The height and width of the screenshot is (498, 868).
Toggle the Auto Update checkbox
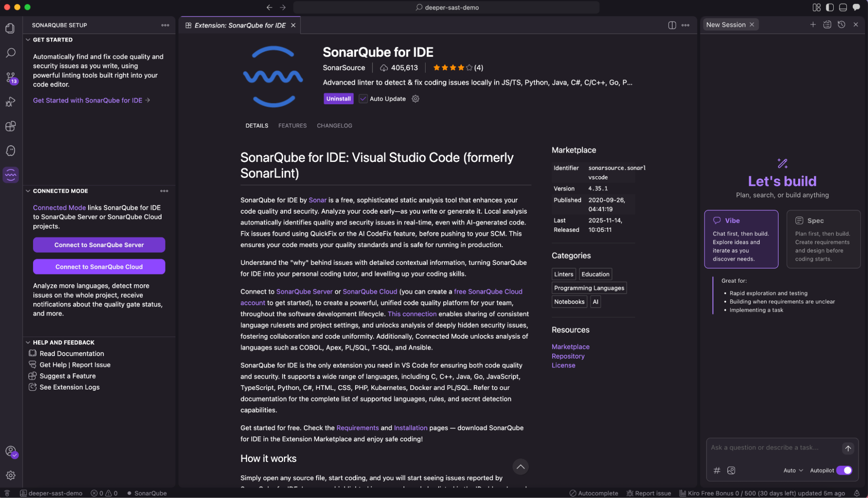(363, 99)
